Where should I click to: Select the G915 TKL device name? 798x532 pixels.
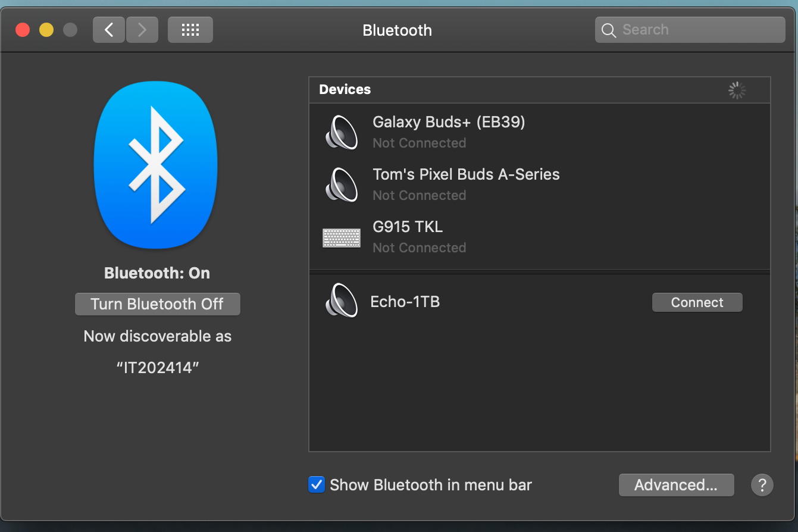click(x=408, y=227)
